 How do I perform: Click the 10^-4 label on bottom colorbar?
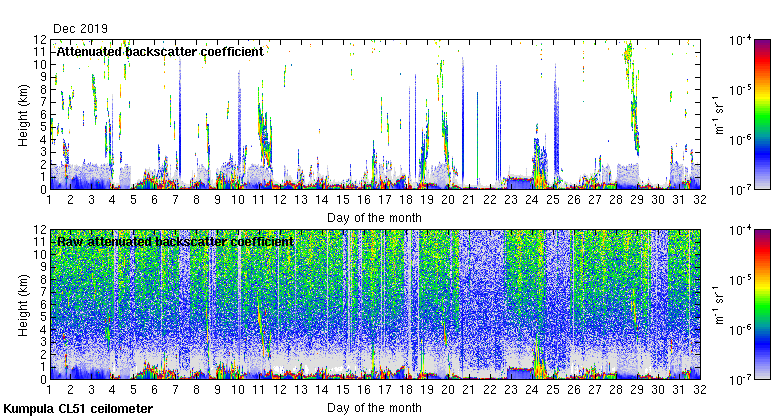[740, 230]
